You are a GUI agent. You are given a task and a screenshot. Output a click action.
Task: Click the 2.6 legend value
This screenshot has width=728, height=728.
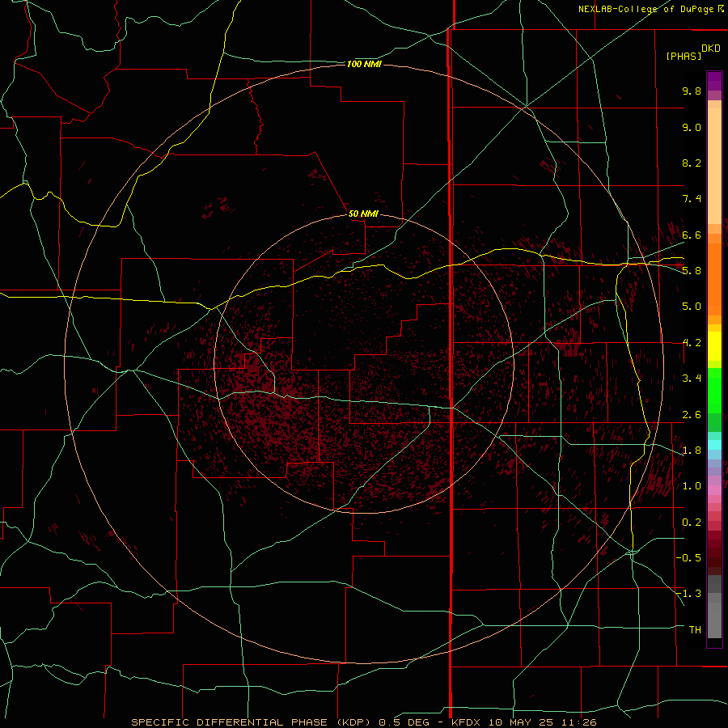(x=692, y=415)
